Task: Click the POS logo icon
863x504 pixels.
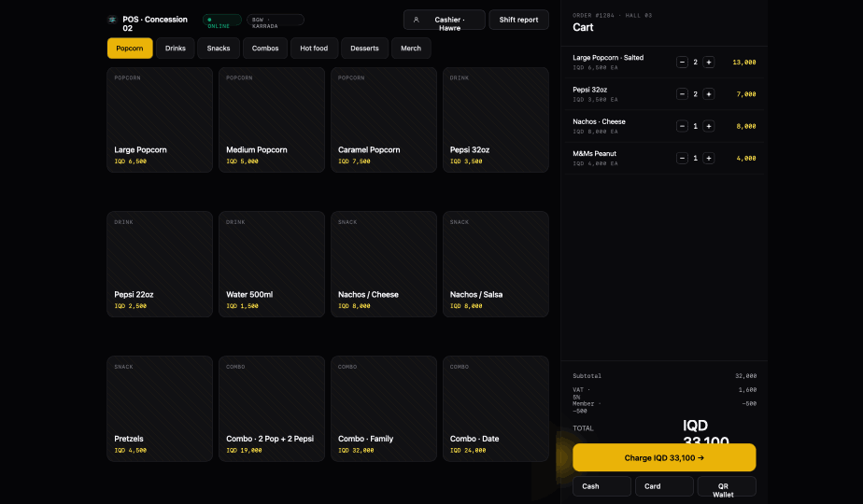Action: coord(112,20)
